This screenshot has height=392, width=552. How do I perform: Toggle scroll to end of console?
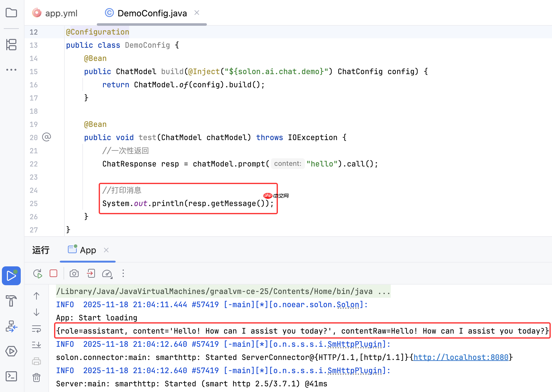tap(36, 345)
